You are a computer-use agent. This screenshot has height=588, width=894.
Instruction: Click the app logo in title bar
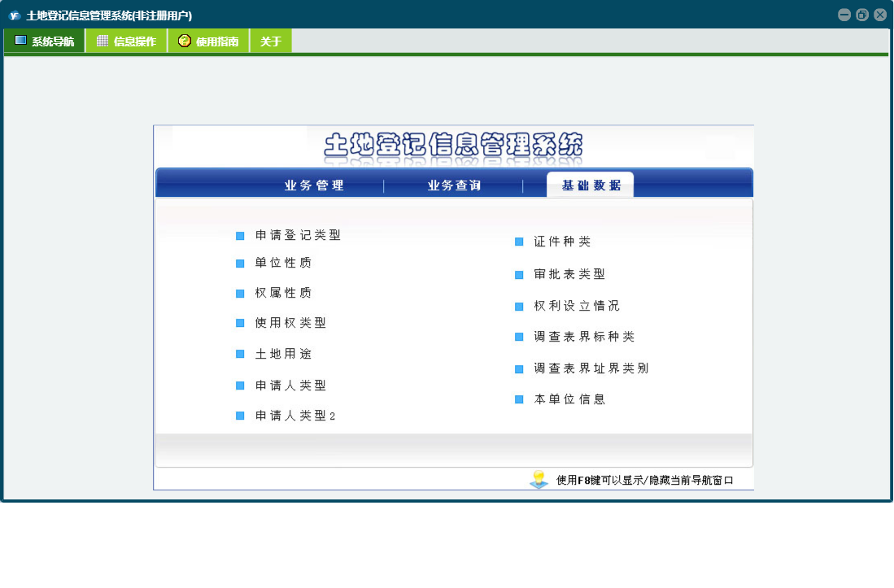click(15, 15)
